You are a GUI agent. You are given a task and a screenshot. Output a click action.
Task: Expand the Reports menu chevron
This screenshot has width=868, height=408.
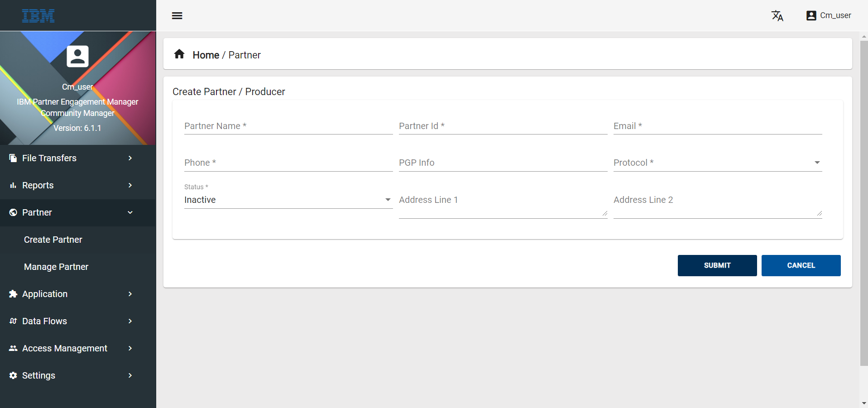click(x=130, y=185)
